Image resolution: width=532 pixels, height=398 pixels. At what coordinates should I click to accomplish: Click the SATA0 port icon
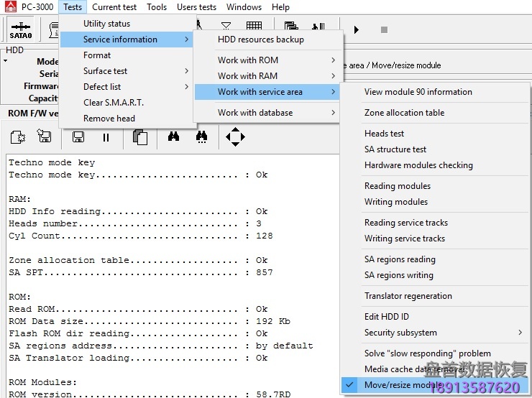click(20, 29)
